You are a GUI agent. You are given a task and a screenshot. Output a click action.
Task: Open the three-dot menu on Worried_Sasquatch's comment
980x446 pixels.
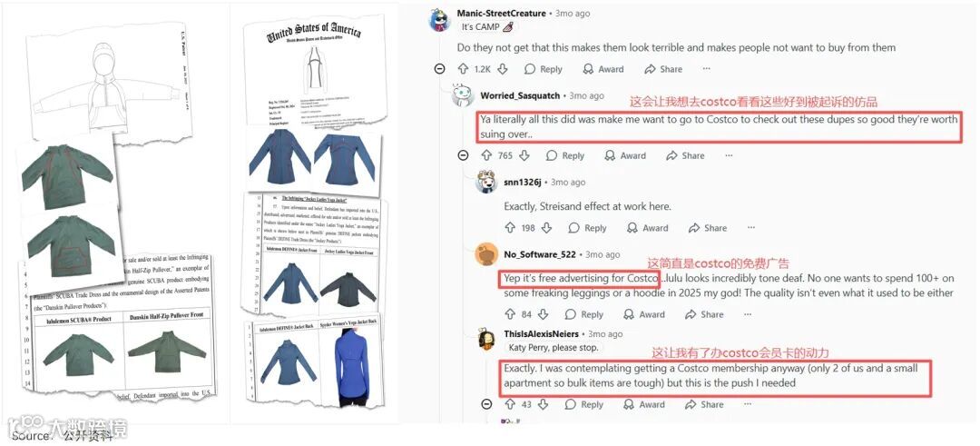tap(729, 155)
